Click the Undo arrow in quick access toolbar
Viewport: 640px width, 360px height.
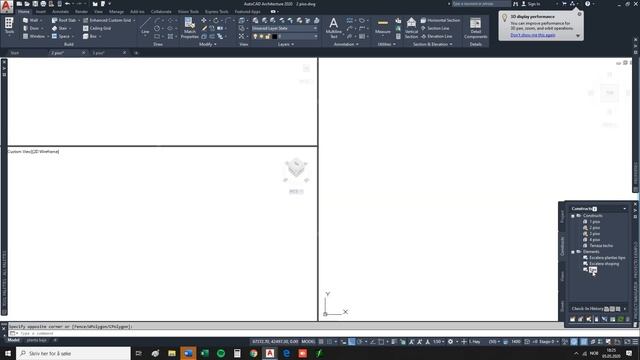(67, 4)
